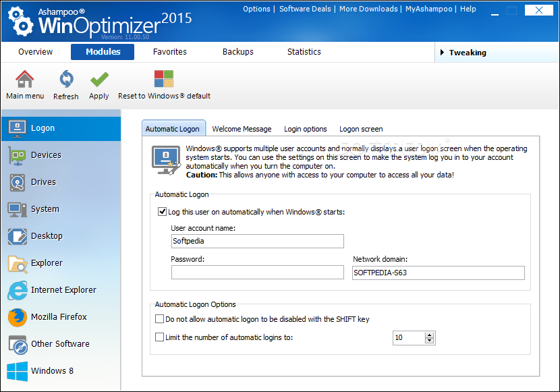560x392 pixels.
Task: Decrease automatic logins count with down arrow
Action: click(x=430, y=341)
